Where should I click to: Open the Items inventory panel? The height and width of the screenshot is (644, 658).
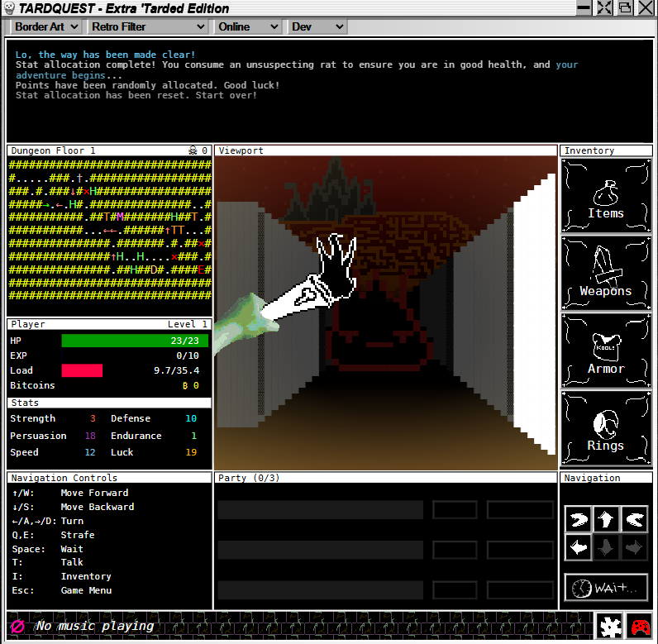[x=605, y=196]
